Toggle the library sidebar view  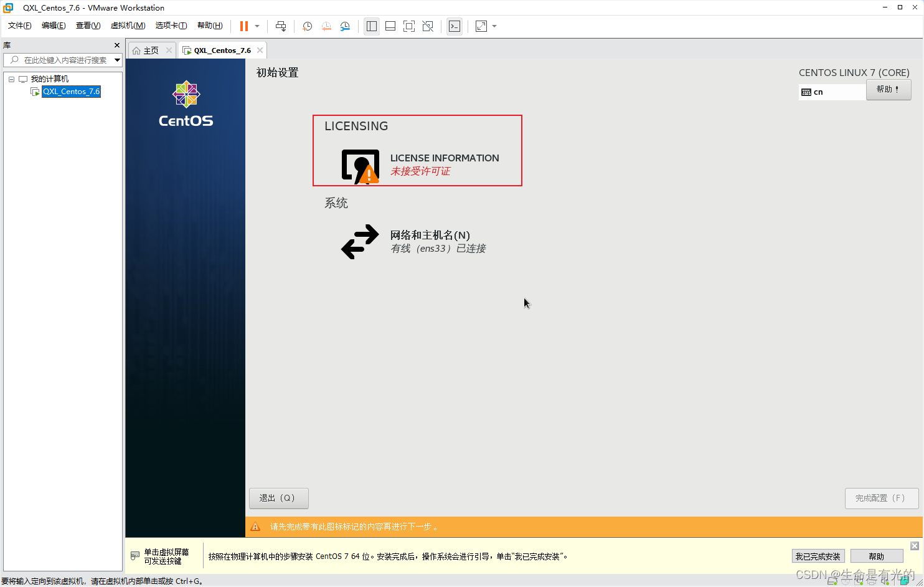tap(372, 26)
